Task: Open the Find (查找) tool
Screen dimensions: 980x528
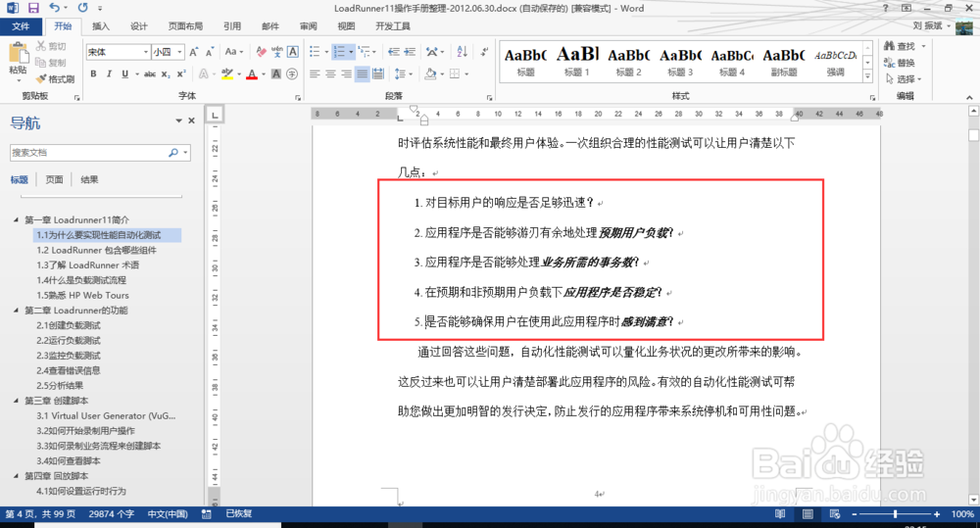Action: click(900, 46)
